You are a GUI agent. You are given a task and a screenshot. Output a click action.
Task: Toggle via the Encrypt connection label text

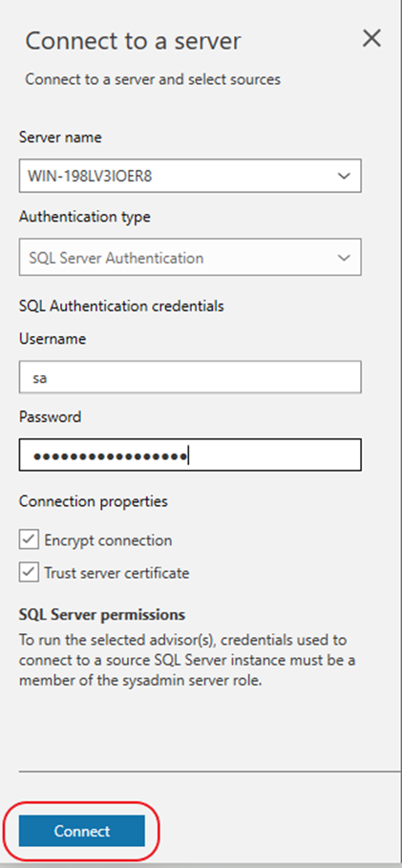(x=108, y=540)
